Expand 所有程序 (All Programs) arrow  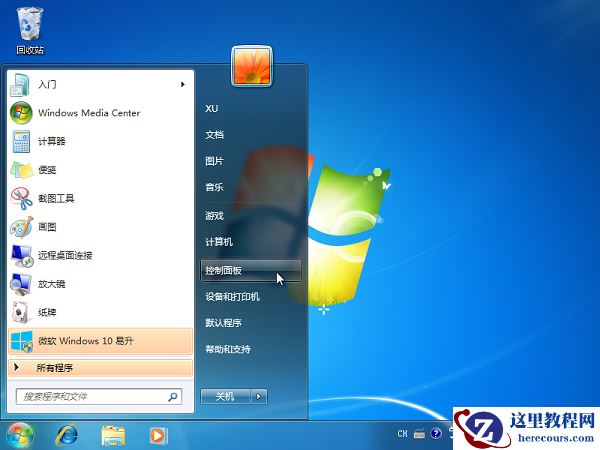click(16, 367)
